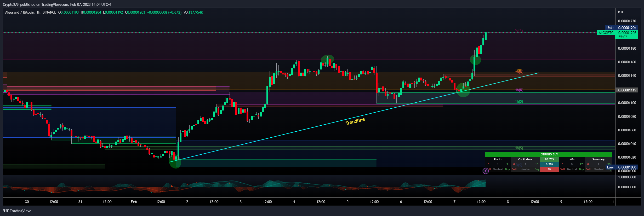Click the 31 date on time axis

pos(80,202)
